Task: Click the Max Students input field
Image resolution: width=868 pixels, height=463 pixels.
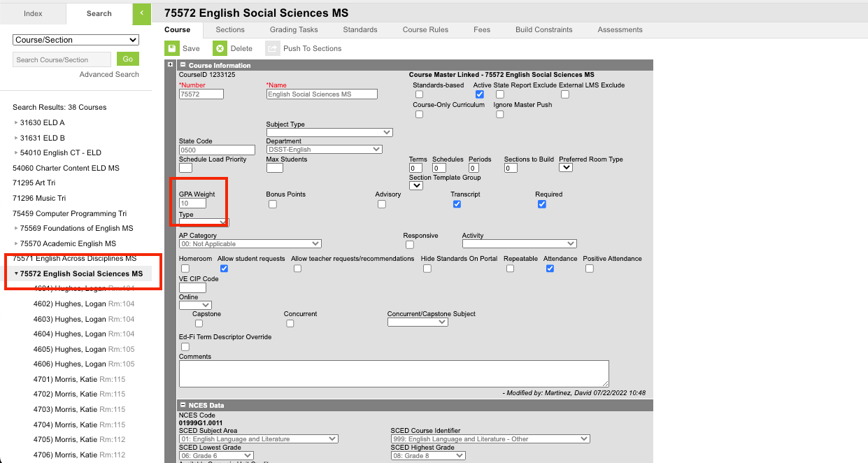Action: (x=275, y=168)
